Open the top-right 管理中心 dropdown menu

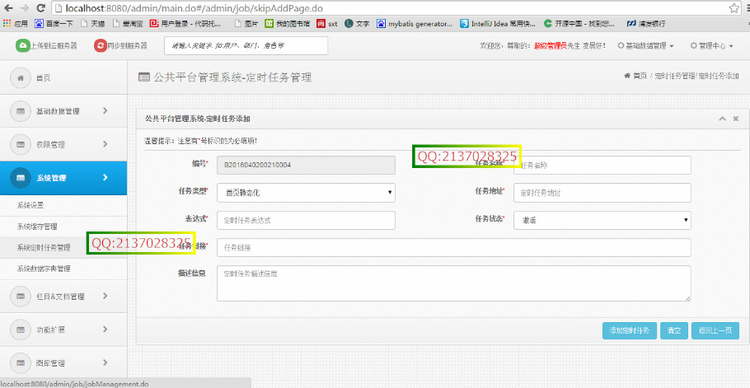click(x=712, y=46)
